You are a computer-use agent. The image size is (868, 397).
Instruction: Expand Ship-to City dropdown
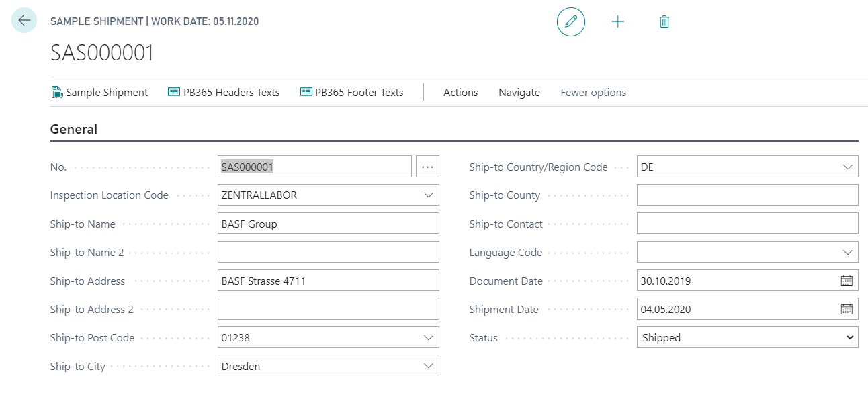(x=429, y=366)
